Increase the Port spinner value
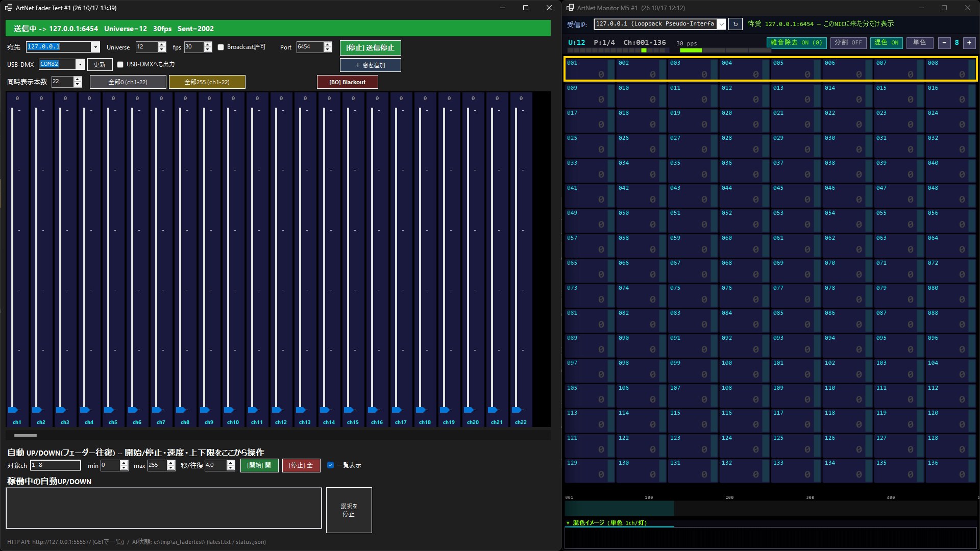This screenshot has height=551, width=980. tap(328, 44)
